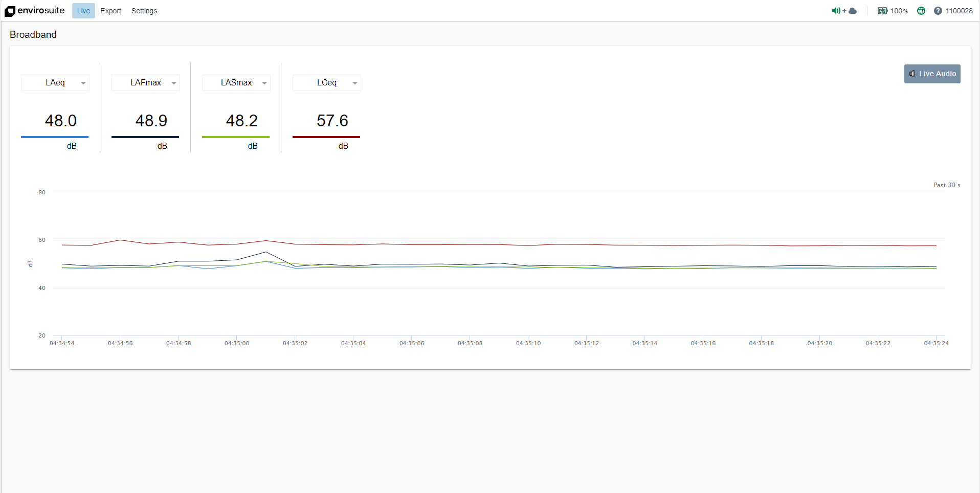Click the battery charging icon
The height and width of the screenshot is (493, 980).
882,11
